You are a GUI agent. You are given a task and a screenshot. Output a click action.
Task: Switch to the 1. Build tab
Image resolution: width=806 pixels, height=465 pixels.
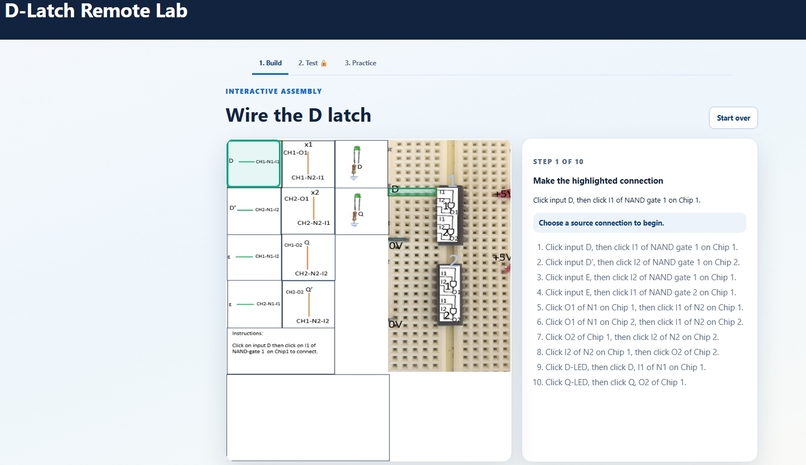click(270, 63)
